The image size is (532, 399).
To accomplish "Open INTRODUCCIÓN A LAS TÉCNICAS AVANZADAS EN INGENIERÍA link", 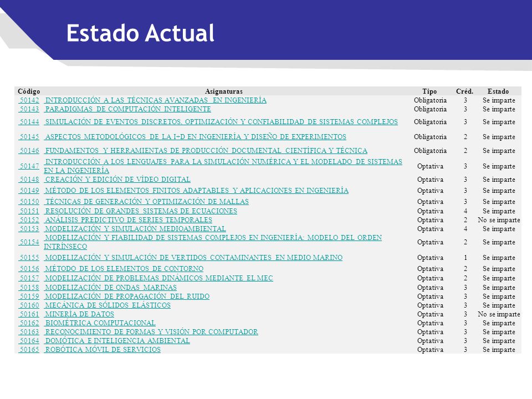I will coord(155,100).
